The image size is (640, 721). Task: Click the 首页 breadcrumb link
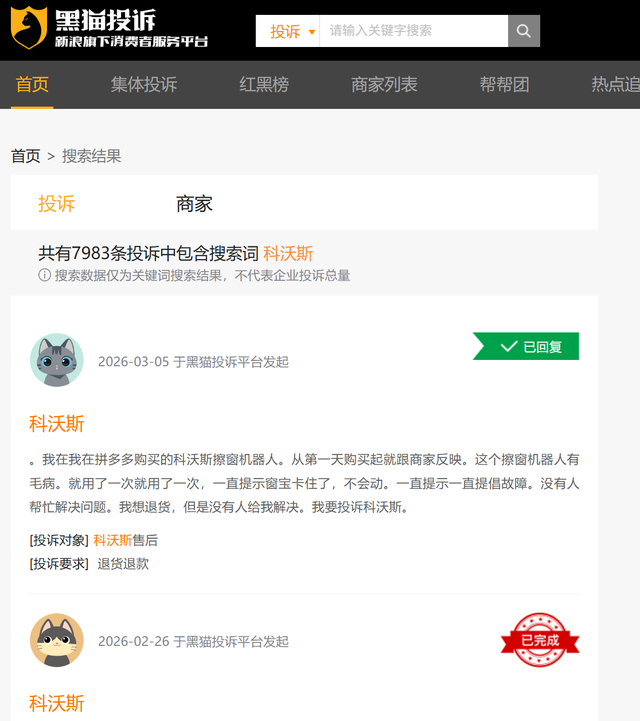pos(26,156)
